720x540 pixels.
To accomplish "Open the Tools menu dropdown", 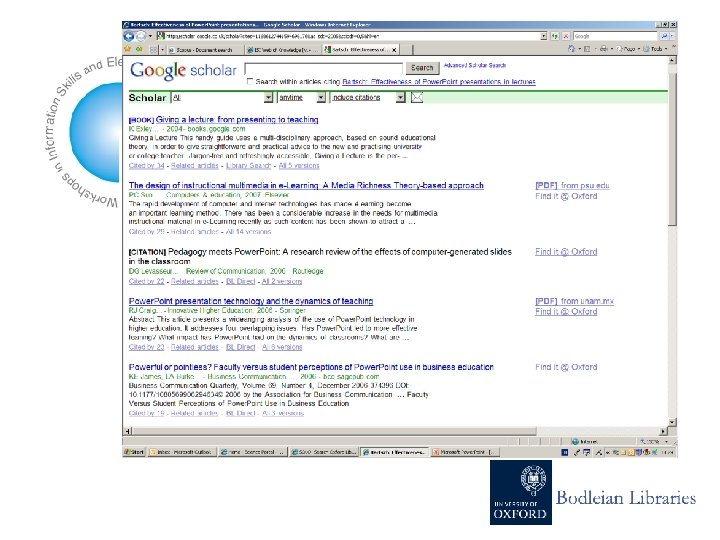I will click(x=655, y=49).
